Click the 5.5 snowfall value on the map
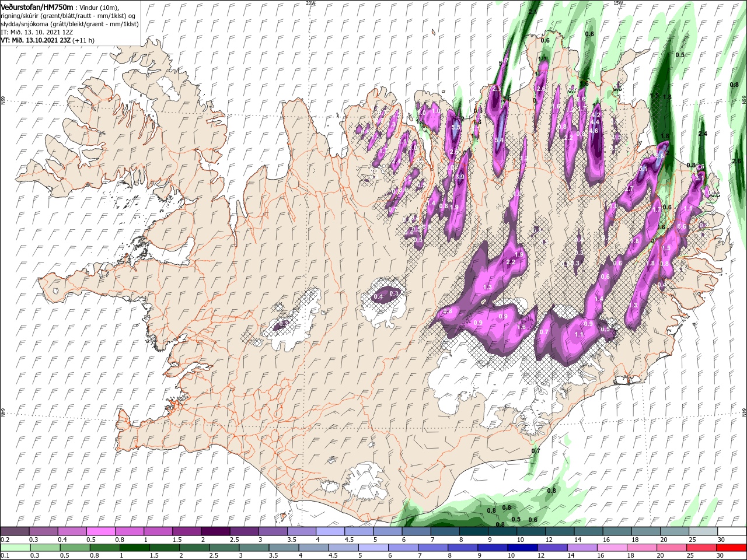Screen dimensions: 747x560 [456, 127]
